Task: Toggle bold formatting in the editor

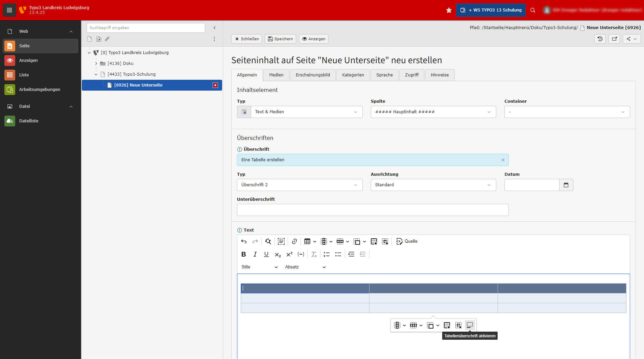Action: (x=243, y=254)
